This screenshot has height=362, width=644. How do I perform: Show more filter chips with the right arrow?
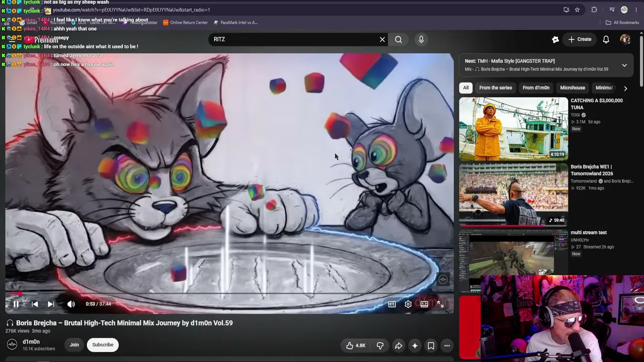(625, 88)
